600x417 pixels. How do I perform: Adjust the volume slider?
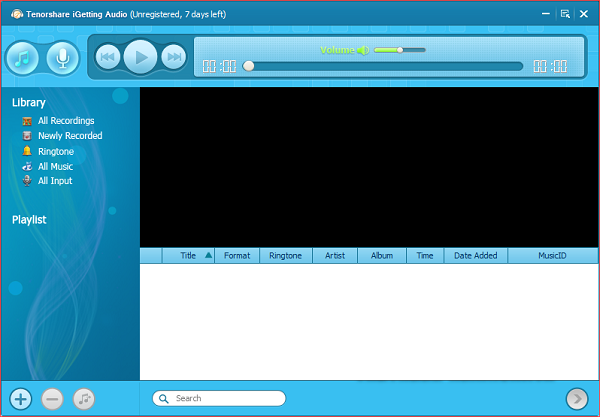pyautogui.click(x=399, y=50)
